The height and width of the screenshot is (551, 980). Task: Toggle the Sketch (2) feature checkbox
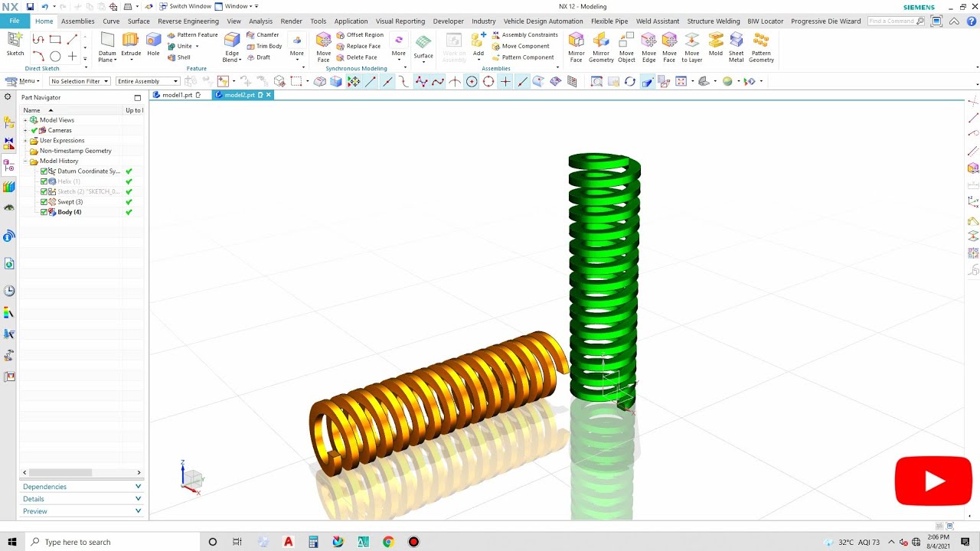pyautogui.click(x=44, y=191)
